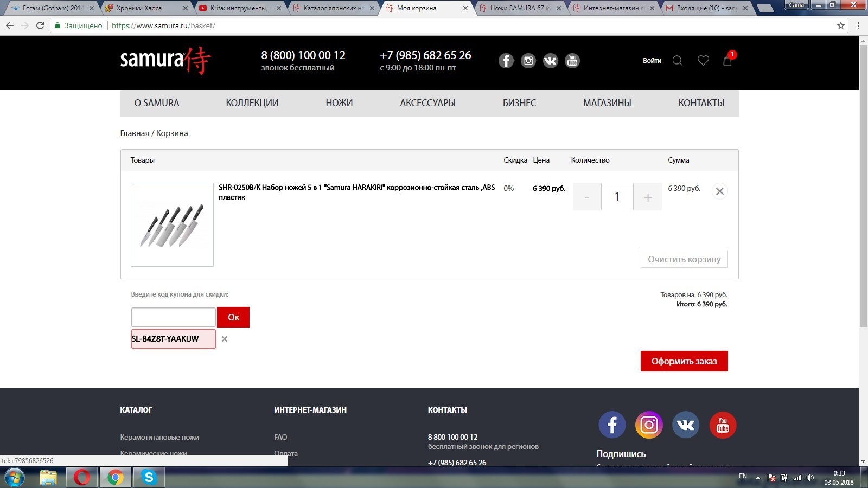868x488 pixels.
Task: Open VK icon in the header
Action: pos(550,61)
